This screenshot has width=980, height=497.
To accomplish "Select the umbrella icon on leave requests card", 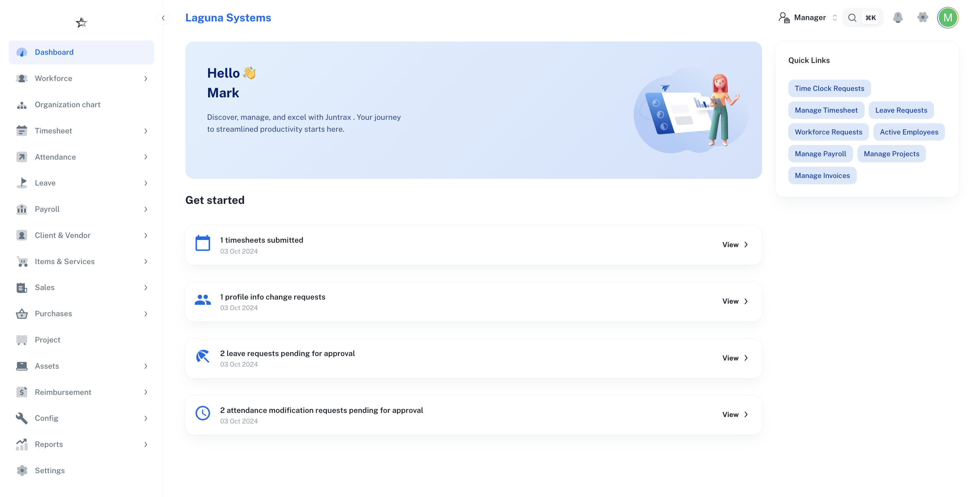I will [x=203, y=357].
